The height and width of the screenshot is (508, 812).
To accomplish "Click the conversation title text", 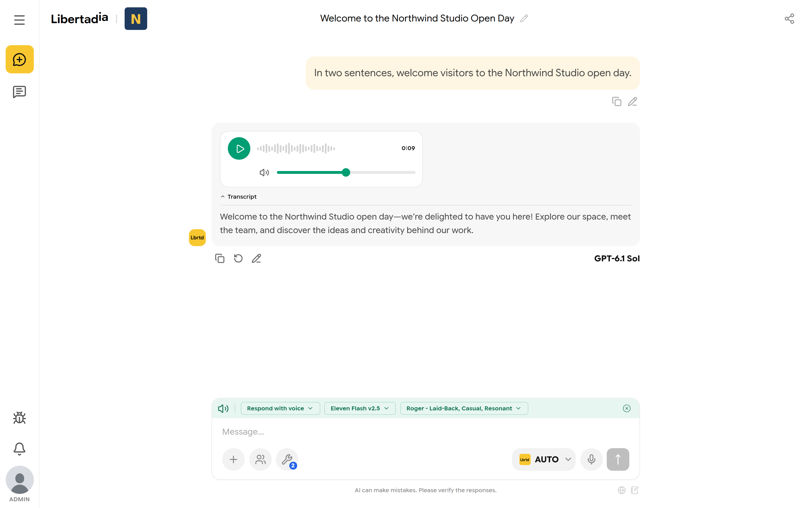I will (417, 18).
